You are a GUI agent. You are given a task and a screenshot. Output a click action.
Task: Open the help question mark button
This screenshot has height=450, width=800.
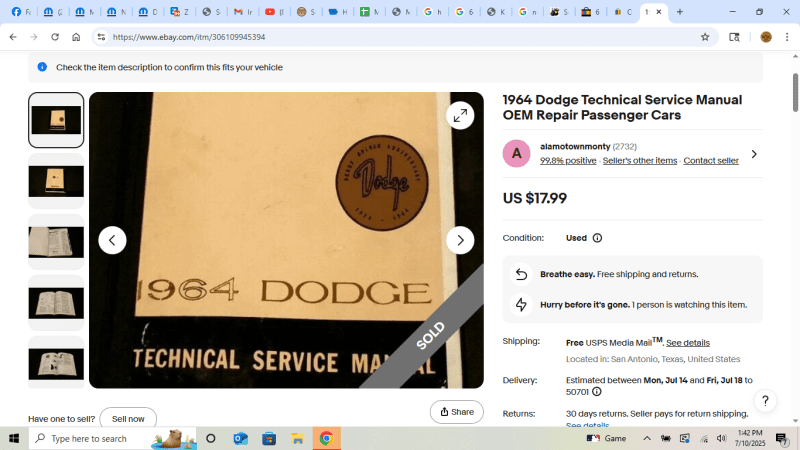point(765,401)
